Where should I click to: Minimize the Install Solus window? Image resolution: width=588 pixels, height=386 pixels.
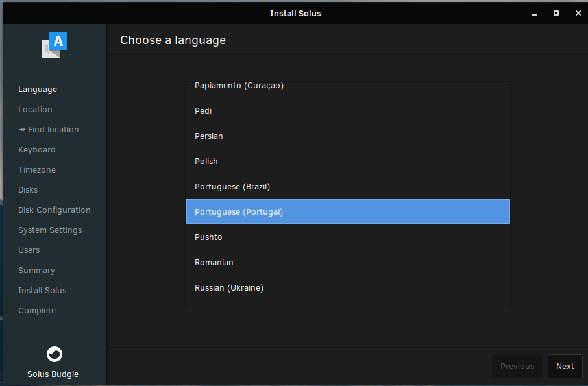pyautogui.click(x=534, y=13)
